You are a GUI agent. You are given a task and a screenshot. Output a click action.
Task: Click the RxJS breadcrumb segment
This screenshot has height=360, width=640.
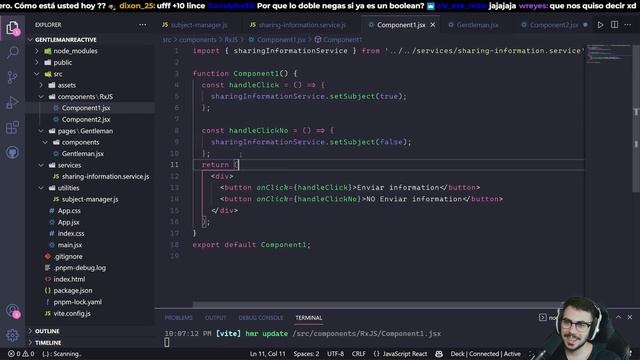(231, 40)
